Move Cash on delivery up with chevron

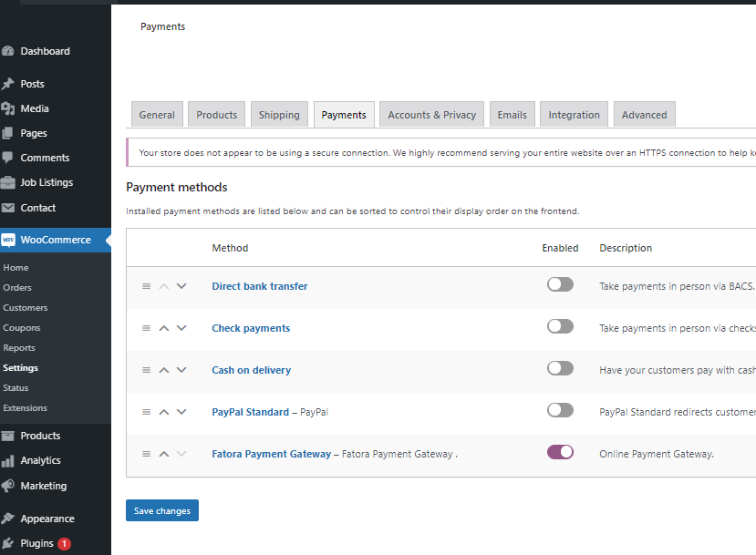pyautogui.click(x=164, y=370)
